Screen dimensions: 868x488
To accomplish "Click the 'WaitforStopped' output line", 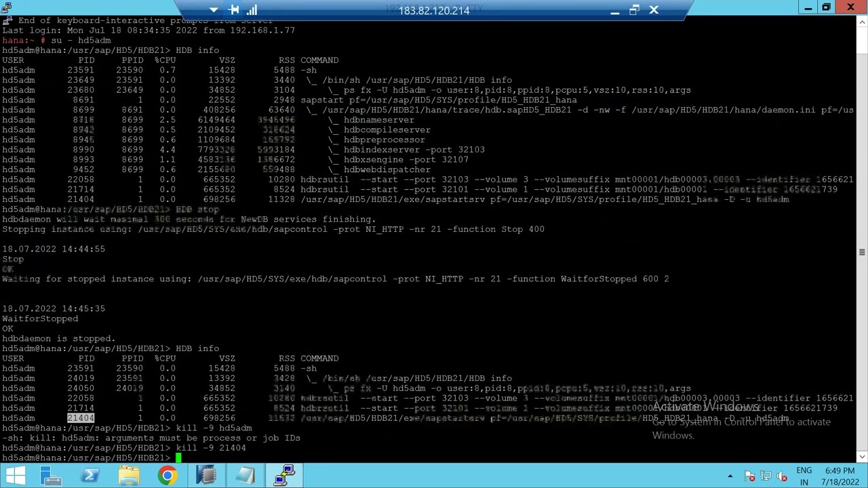I will pos(40,319).
